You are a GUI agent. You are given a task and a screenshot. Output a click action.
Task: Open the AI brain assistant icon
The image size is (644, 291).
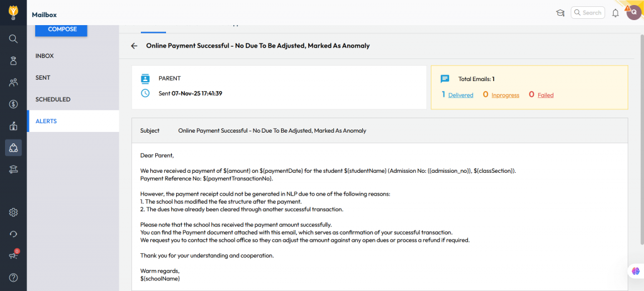point(635,271)
